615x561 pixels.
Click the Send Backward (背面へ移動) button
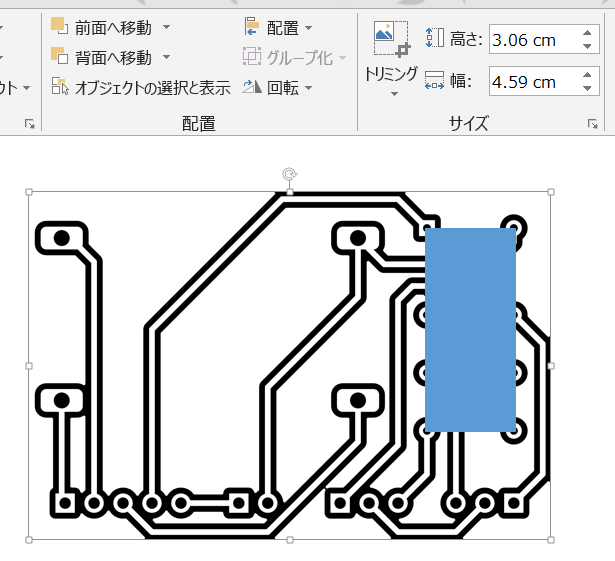pos(101,57)
